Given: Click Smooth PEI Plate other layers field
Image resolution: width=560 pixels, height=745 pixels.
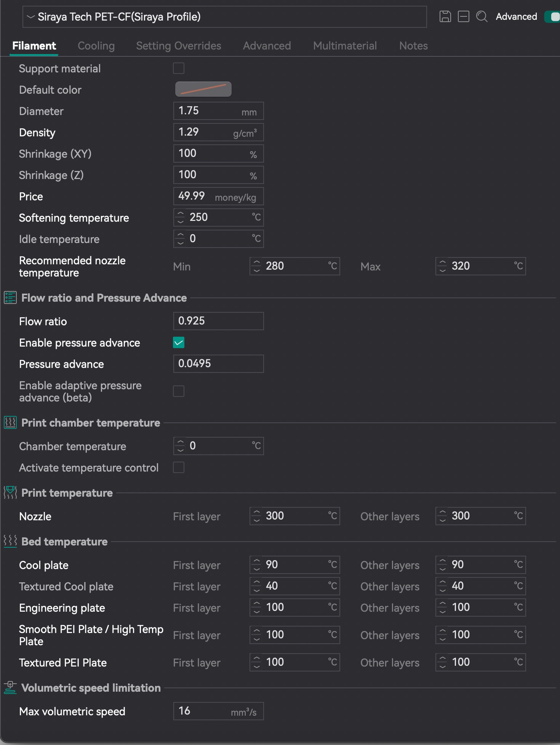Looking at the screenshot, I should click(x=481, y=635).
